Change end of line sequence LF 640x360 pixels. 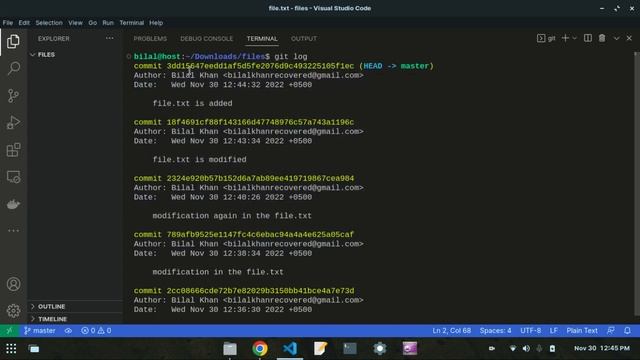553,331
